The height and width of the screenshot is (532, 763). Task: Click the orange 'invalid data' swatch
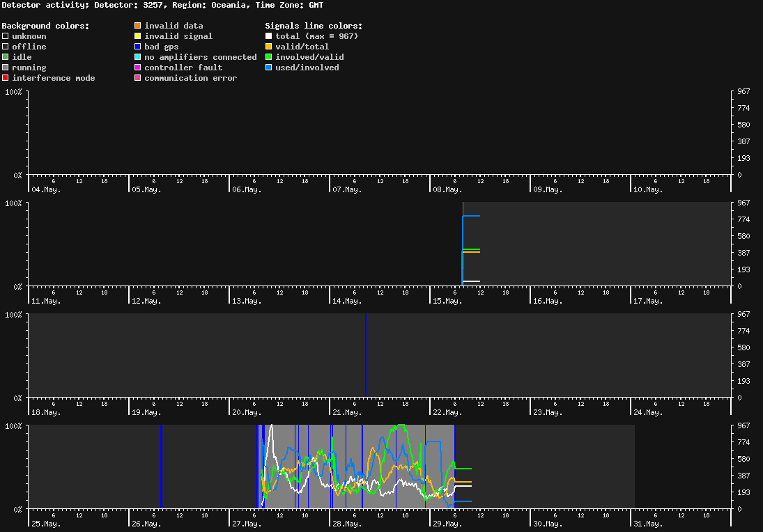(x=138, y=25)
